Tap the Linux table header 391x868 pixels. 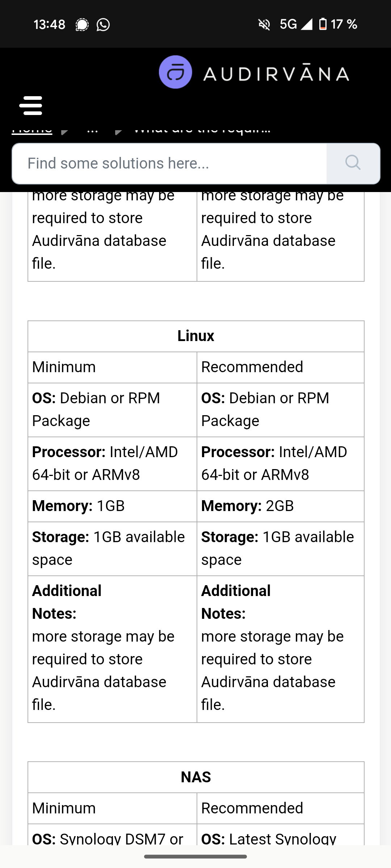click(x=196, y=336)
